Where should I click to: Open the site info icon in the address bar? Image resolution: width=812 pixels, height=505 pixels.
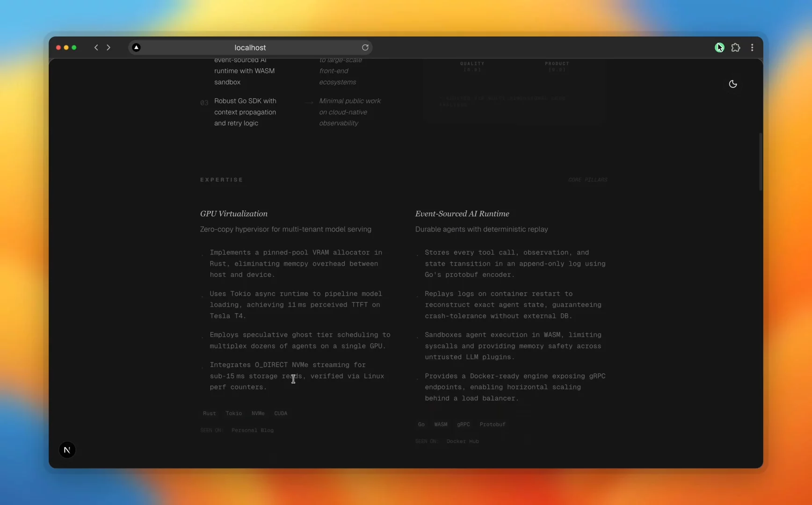136,47
